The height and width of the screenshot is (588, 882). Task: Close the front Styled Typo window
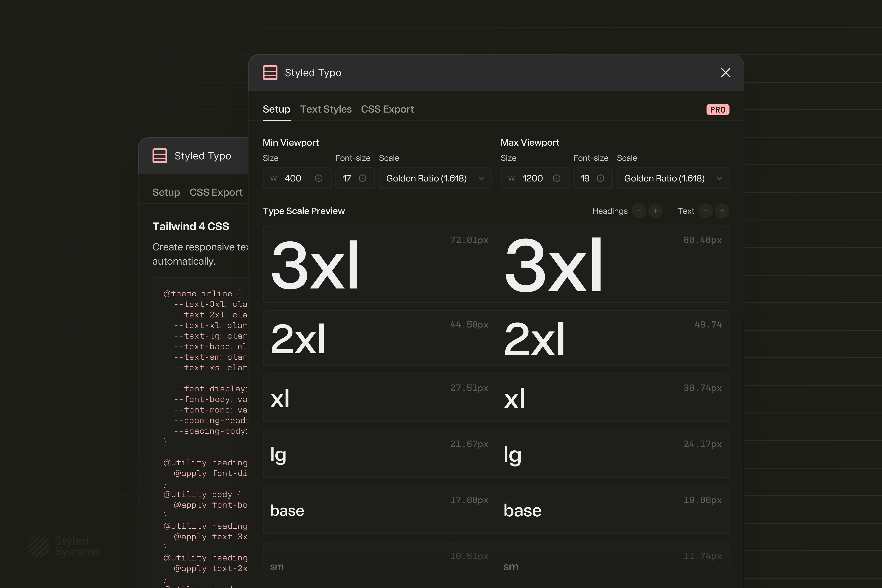pos(726,73)
